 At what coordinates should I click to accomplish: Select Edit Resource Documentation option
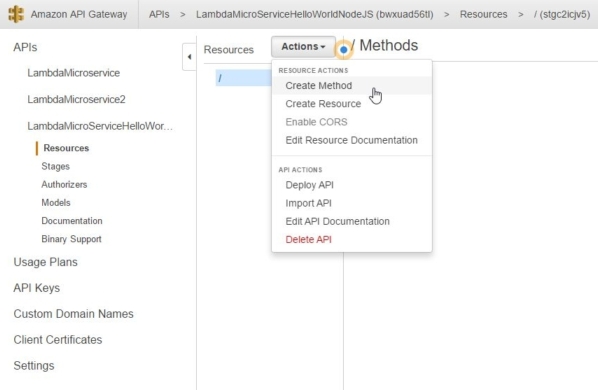[x=351, y=140]
